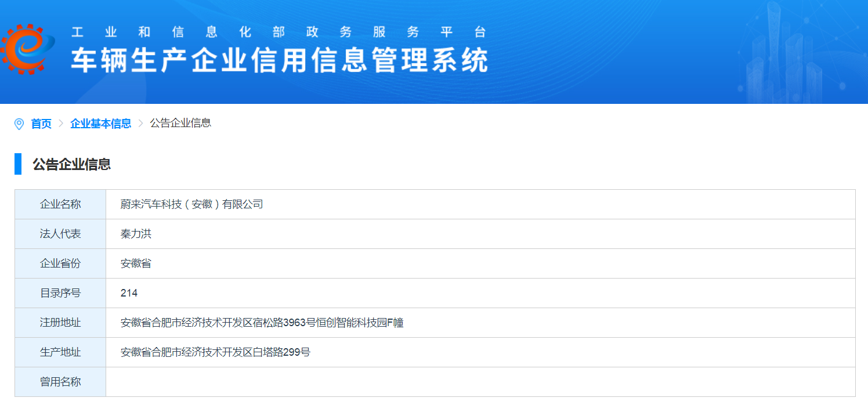
Task: Click the 车辆生产企业信用信息管理系统 title
Action: coord(280,60)
